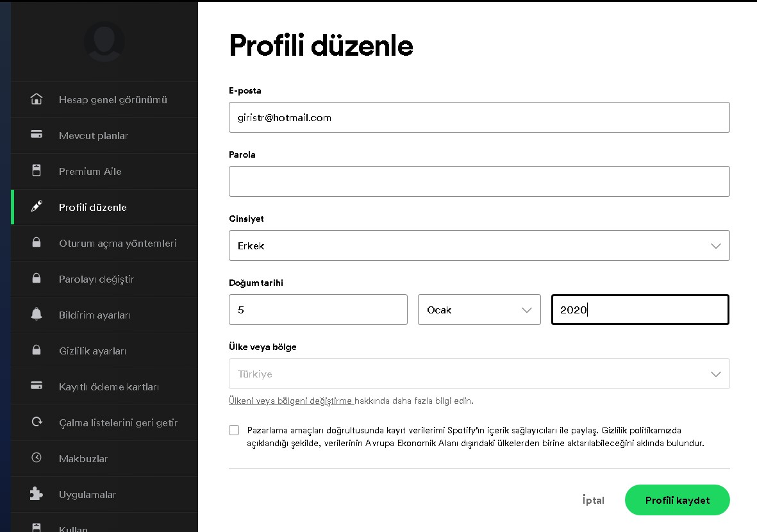Click the home icon next to Hesap genel görünümü

pos(37,99)
